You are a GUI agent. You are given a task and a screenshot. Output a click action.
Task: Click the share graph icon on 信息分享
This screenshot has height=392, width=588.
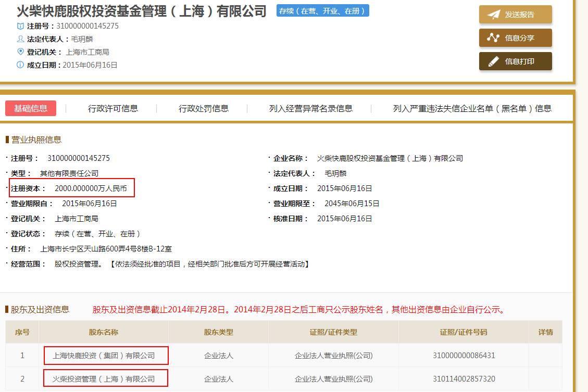point(493,37)
